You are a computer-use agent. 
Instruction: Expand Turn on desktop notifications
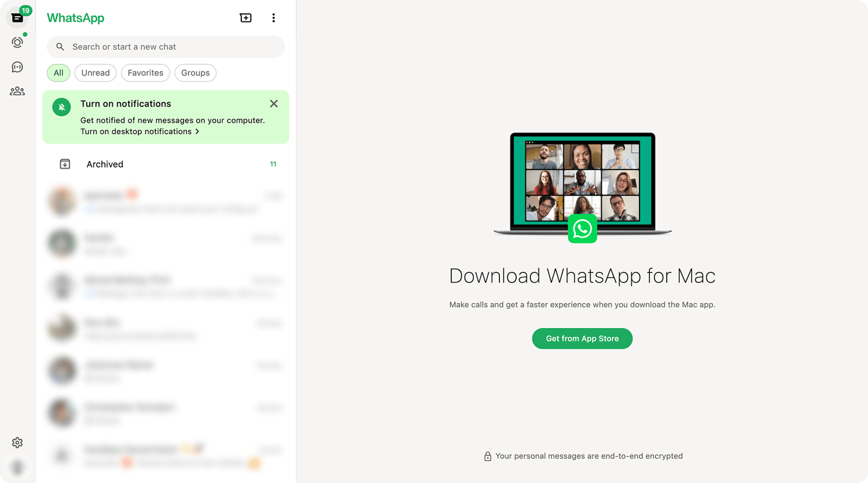pos(139,131)
